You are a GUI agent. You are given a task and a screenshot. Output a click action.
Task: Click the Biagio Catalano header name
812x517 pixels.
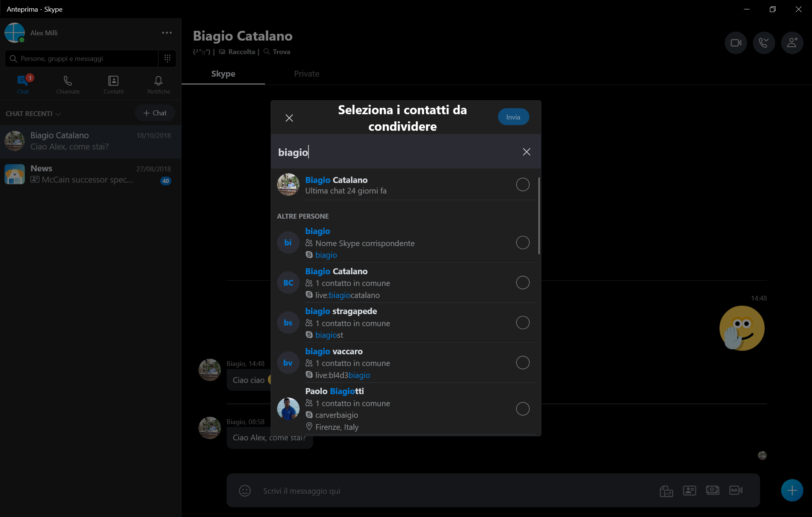pos(242,36)
